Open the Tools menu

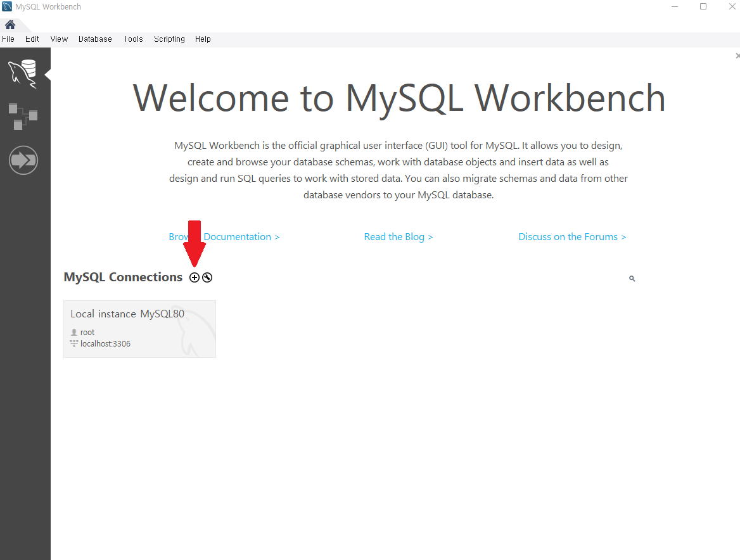134,39
